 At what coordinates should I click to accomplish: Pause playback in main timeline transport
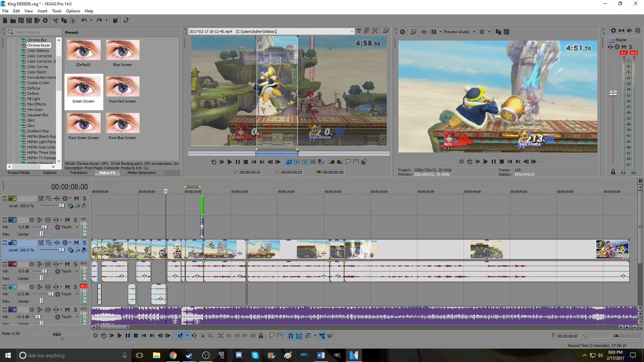pos(128,336)
